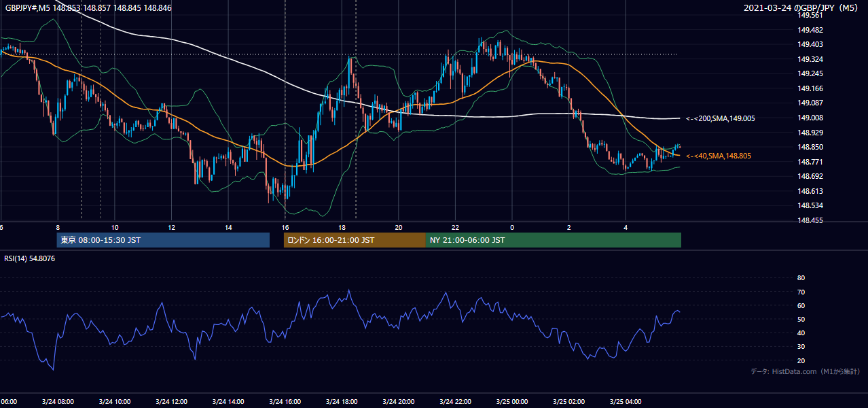868x408 pixels.
Task: Click the 3/24 22:00 time label
Action: click(455, 402)
